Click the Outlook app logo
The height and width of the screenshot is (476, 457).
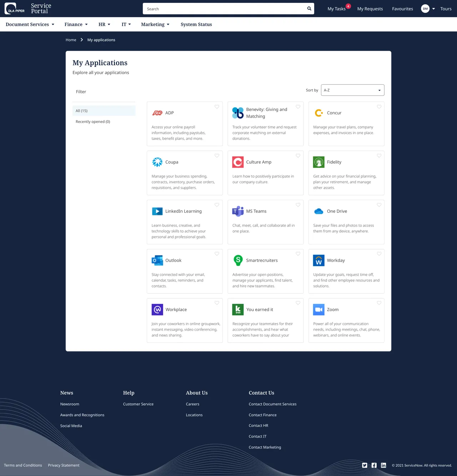pyautogui.click(x=157, y=261)
